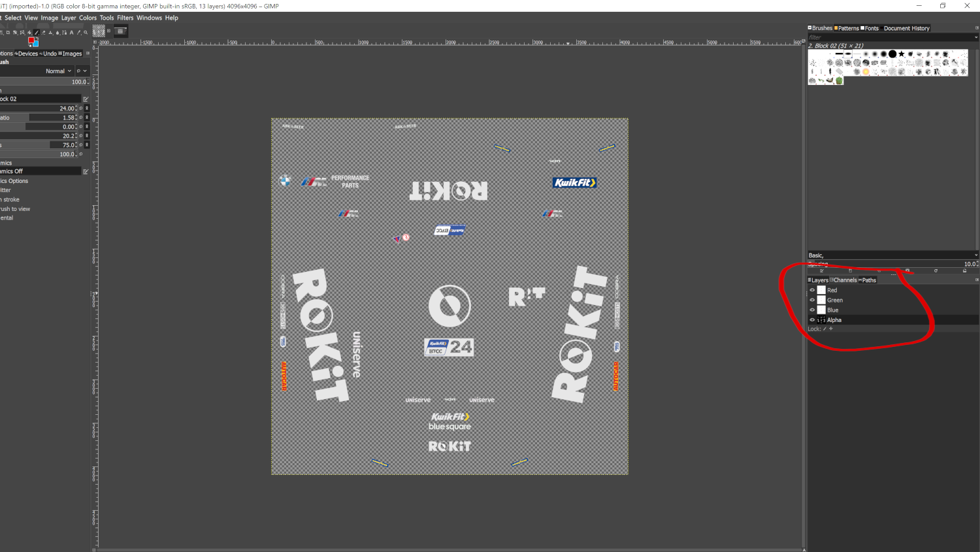Link the 20.2 spacing to brush
Image resolution: width=980 pixels, height=552 pixels.
[87, 136]
